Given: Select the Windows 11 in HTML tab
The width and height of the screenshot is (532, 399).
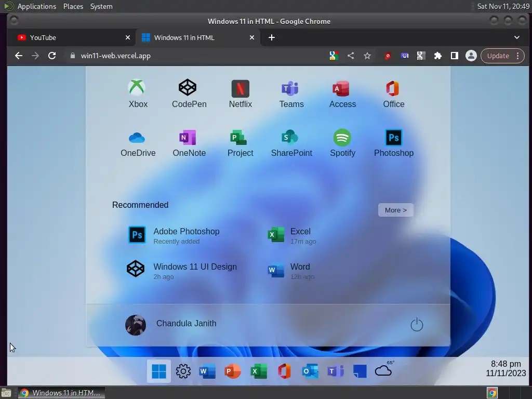Looking at the screenshot, I should point(197,37).
